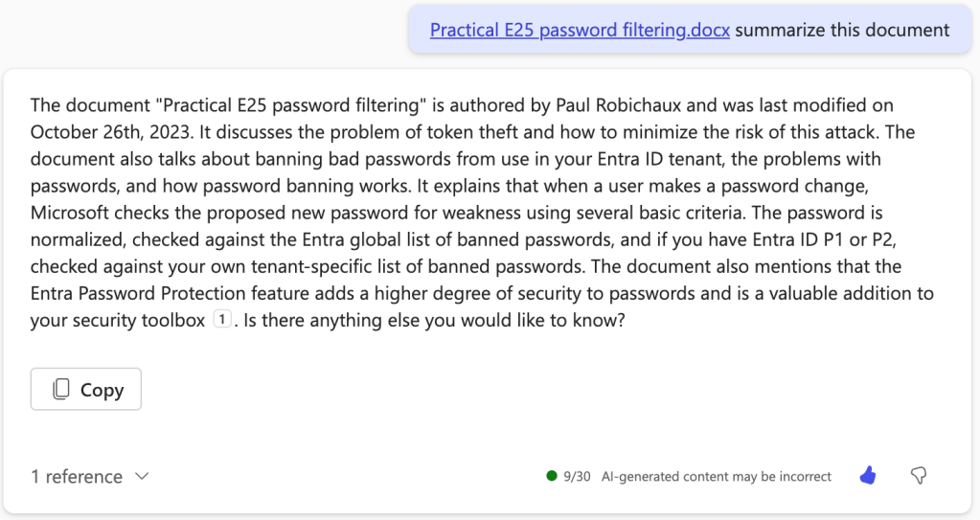The height and width of the screenshot is (520, 980).
Task: Click 'Is there anything else you would like to know?'
Action: tap(434, 321)
